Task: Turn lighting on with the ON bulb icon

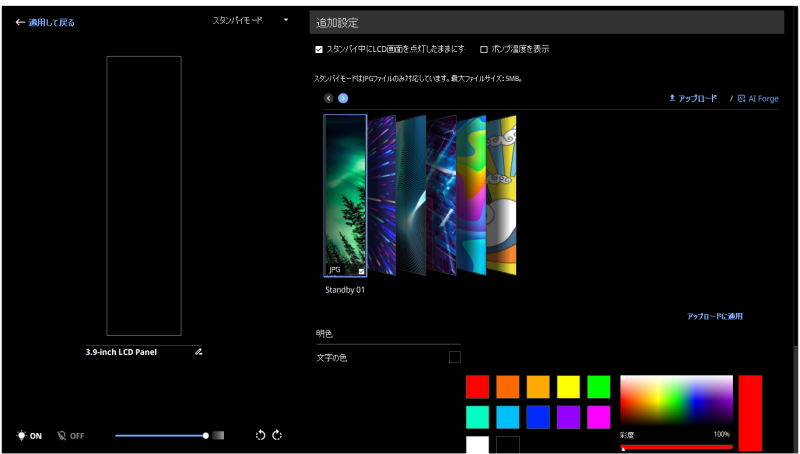Action: pos(22,436)
